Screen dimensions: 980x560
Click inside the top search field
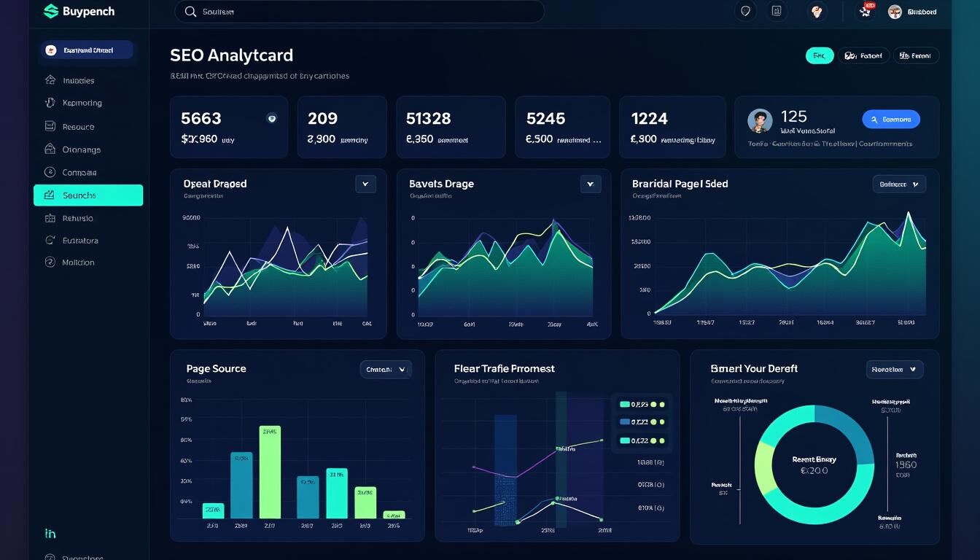(x=359, y=11)
